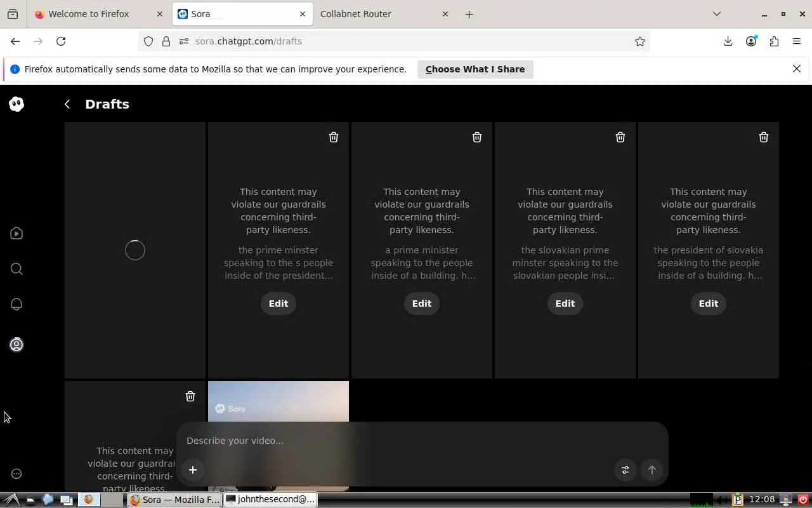812x508 pixels.
Task: Switch to the johnthesecond terminal taskbar window
Action: click(x=270, y=500)
